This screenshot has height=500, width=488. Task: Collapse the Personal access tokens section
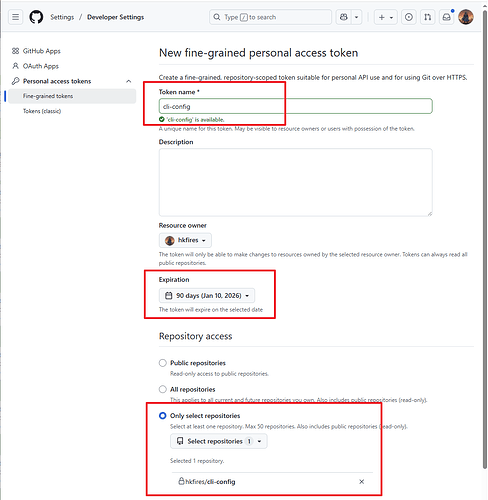tap(129, 81)
